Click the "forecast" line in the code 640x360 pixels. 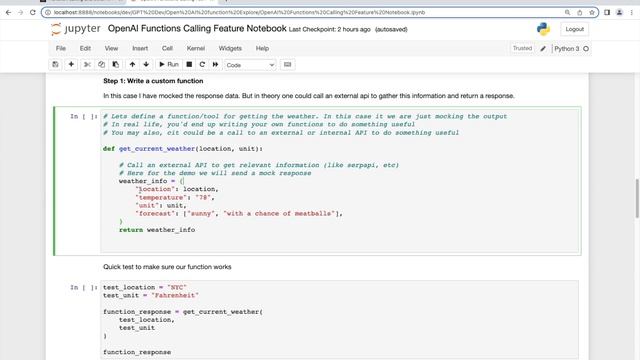tap(239, 213)
